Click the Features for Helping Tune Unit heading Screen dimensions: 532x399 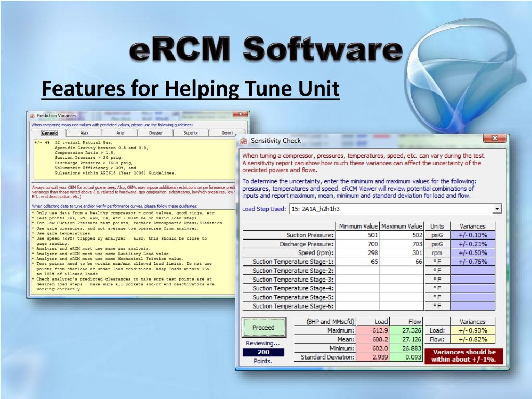(190, 88)
